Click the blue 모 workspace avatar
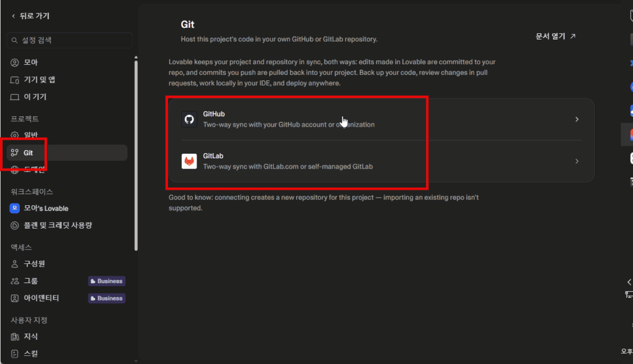This screenshot has height=364, width=633. coord(15,208)
